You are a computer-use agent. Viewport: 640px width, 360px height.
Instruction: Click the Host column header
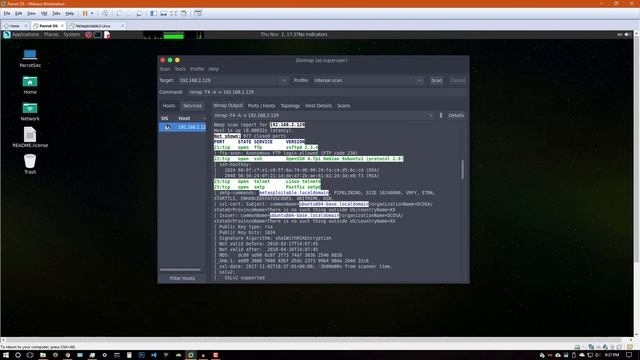[184, 118]
